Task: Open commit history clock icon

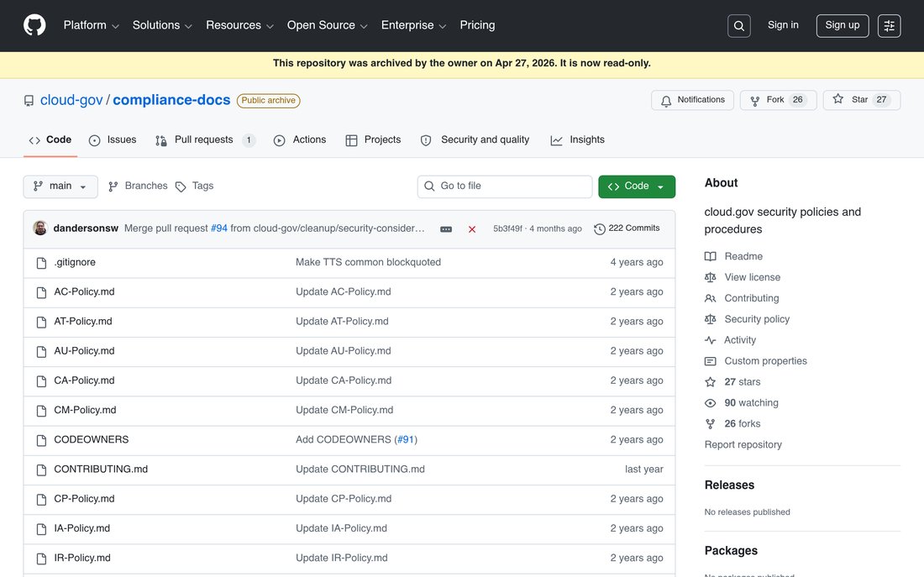Action: (599, 228)
